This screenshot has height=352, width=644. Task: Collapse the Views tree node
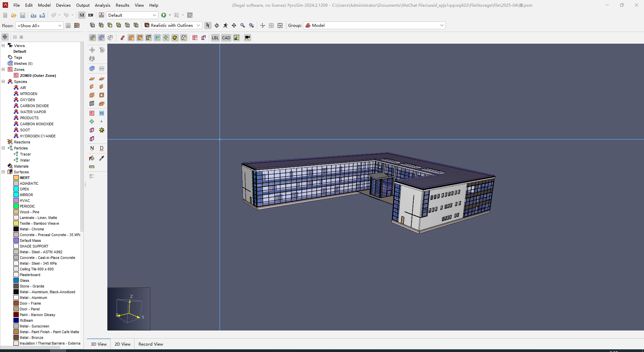pos(3,46)
